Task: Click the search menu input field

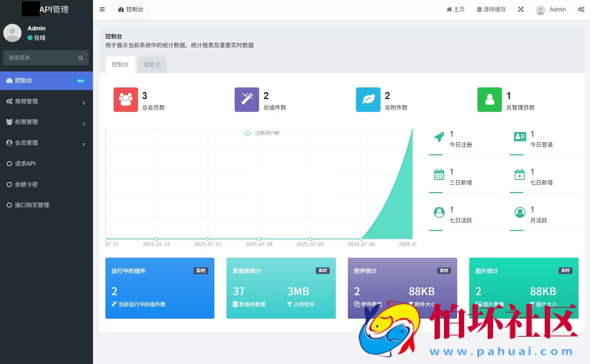Action: (x=42, y=57)
